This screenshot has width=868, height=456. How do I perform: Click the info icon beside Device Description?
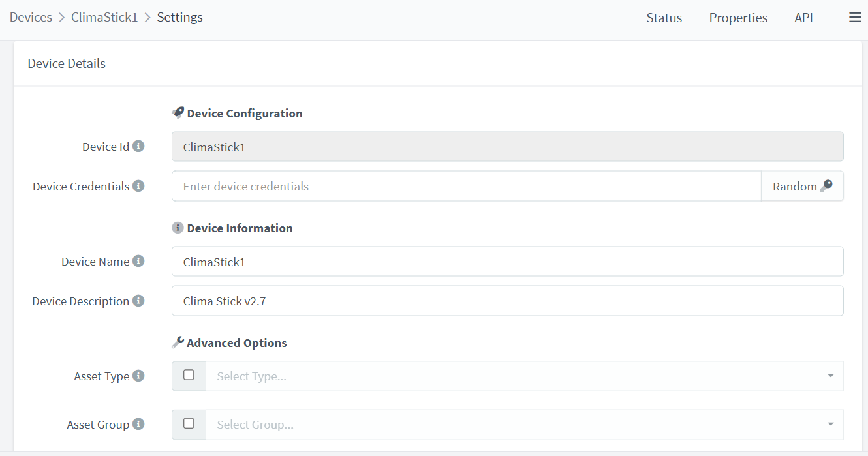point(138,301)
